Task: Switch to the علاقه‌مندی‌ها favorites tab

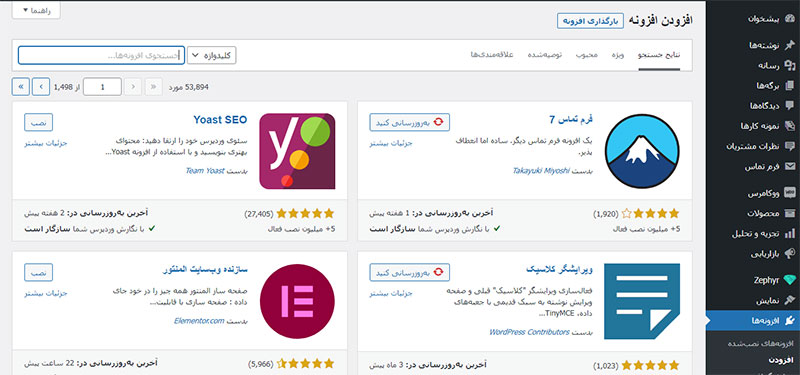Action: point(492,55)
